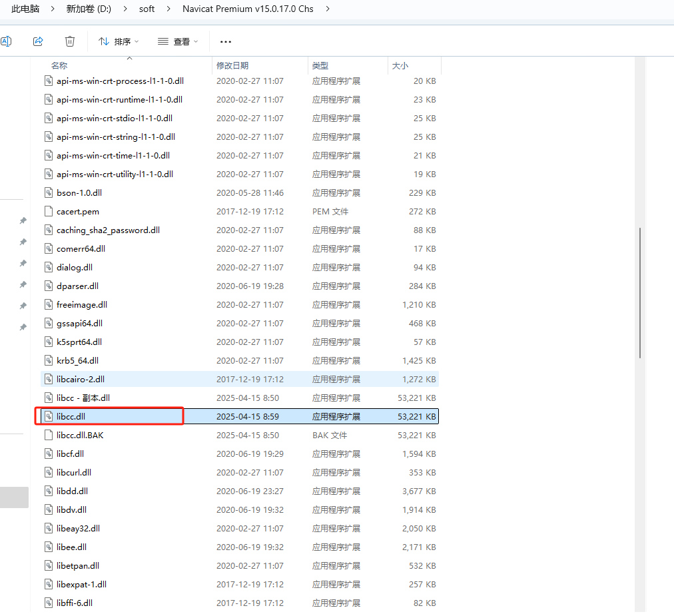The height and width of the screenshot is (616, 674).
Task: Click the libcurl.dll file icon
Action: pos(48,472)
